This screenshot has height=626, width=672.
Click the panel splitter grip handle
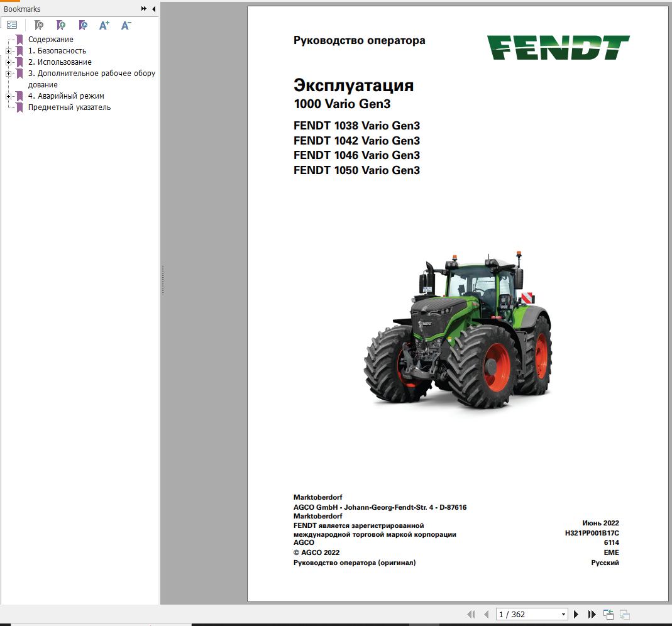tap(163, 279)
